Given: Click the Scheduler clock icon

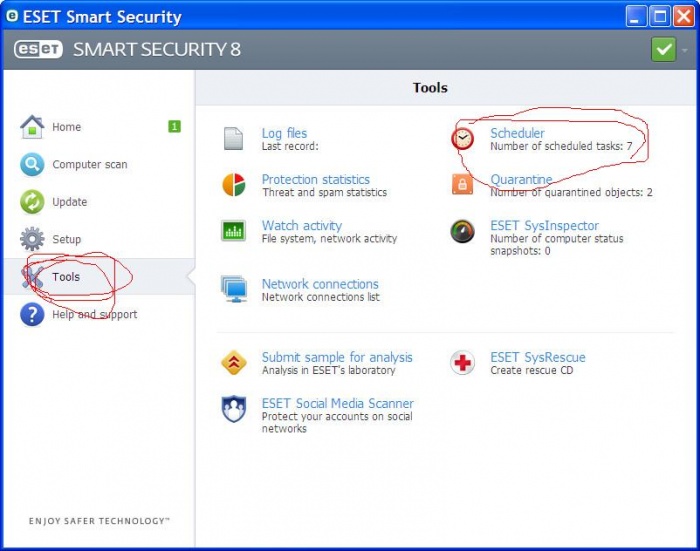Looking at the screenshot, I should point(462,139).
